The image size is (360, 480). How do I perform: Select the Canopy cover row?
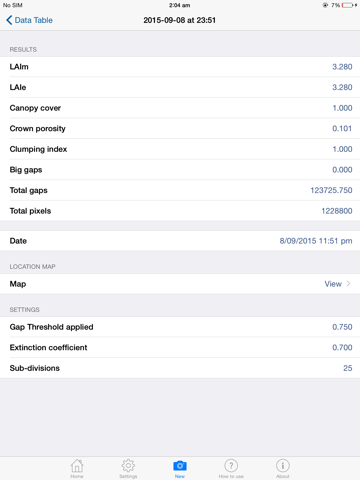180,108
